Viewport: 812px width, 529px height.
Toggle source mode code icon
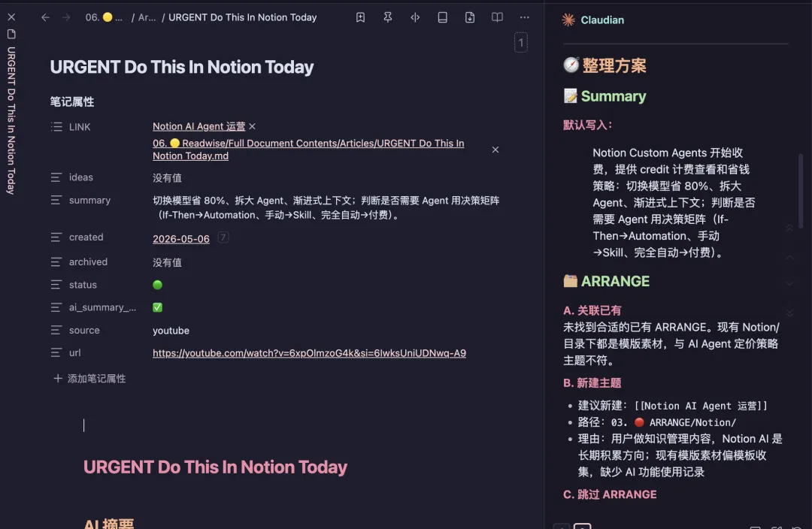pyautogui.click(x=415, y=17)
